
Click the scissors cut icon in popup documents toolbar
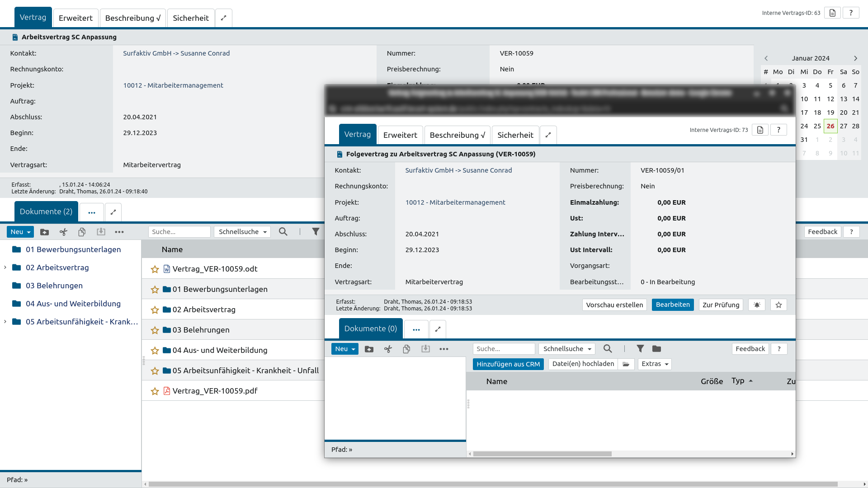(x=388, y=349)
